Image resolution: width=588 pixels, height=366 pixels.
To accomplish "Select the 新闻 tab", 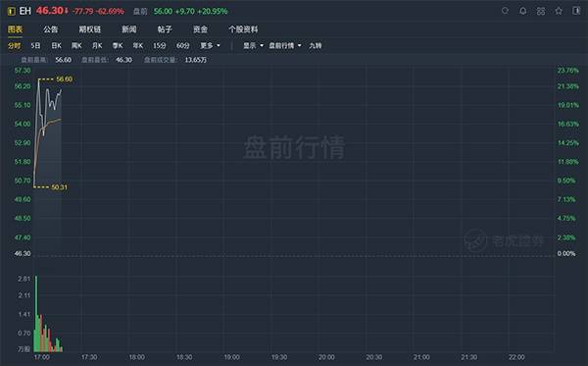I will click(x=129, y=29).
